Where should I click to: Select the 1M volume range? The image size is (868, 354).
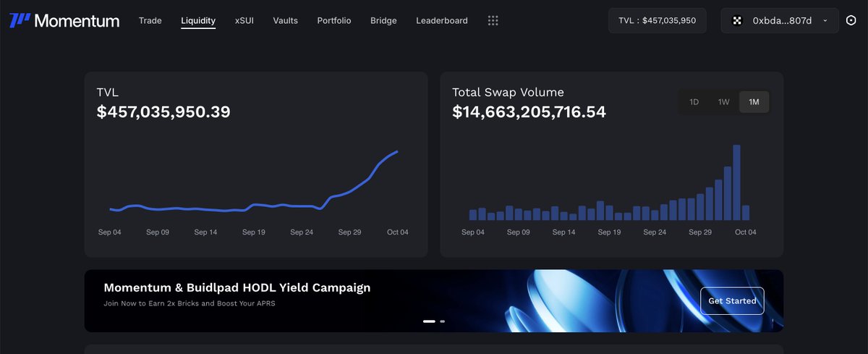coord(754,102)
